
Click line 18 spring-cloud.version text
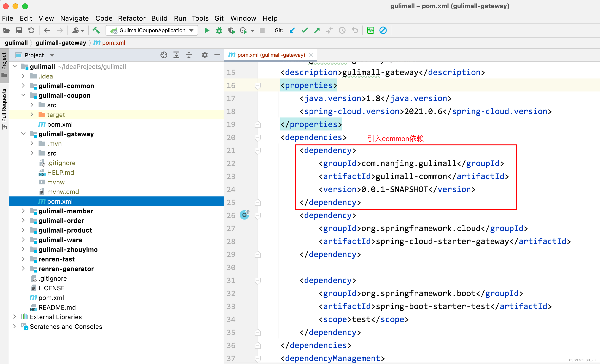click(426, 111)
